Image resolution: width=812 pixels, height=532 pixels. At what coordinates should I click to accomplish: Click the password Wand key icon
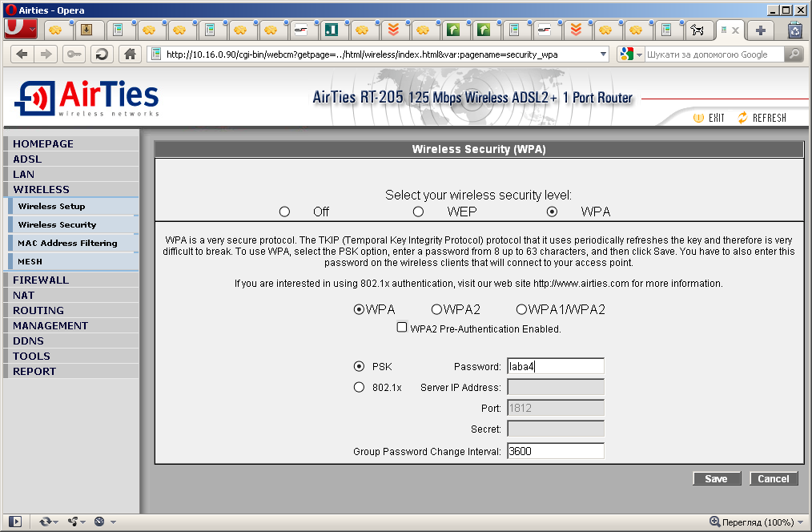coord(74,54)
